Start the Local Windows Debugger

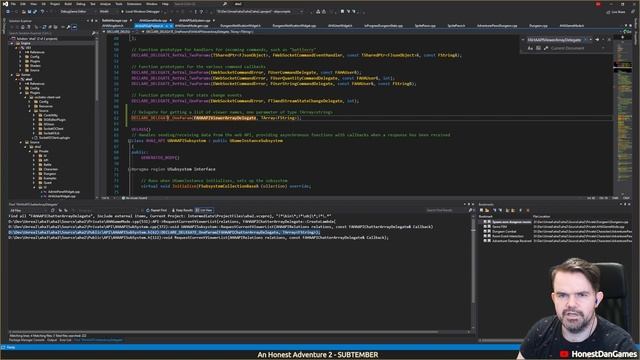[140, 12]
